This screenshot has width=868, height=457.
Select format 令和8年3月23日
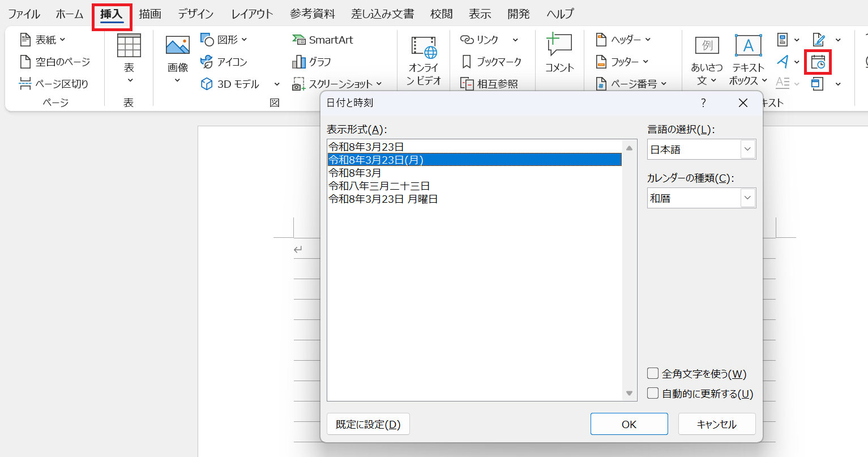click(x=474, y=147)
